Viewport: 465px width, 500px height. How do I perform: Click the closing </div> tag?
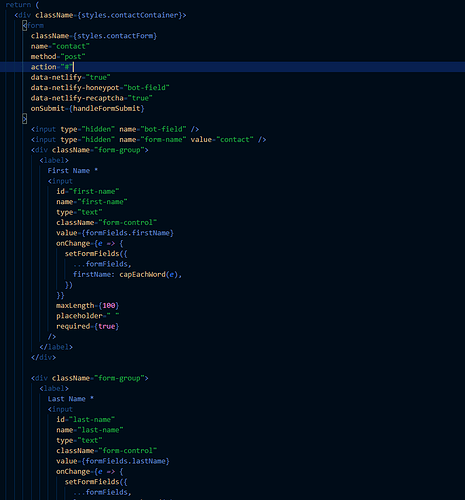coord(43,357)
